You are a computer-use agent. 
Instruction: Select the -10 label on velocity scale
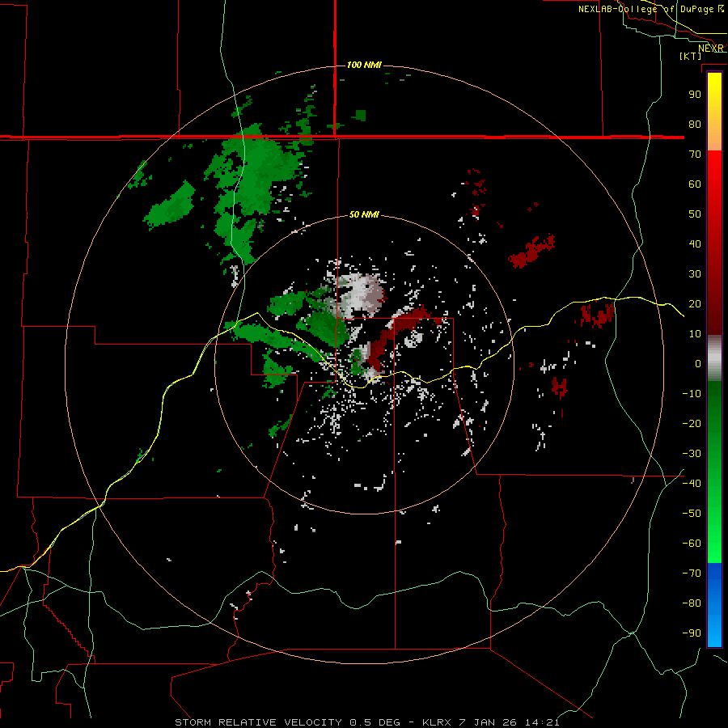[x=692, y=394]
